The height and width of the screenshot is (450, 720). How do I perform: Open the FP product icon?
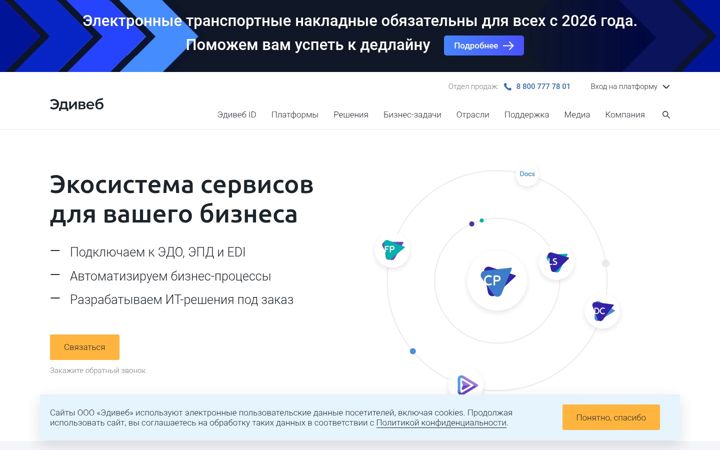pyautogui.click(x=392, y=250)
